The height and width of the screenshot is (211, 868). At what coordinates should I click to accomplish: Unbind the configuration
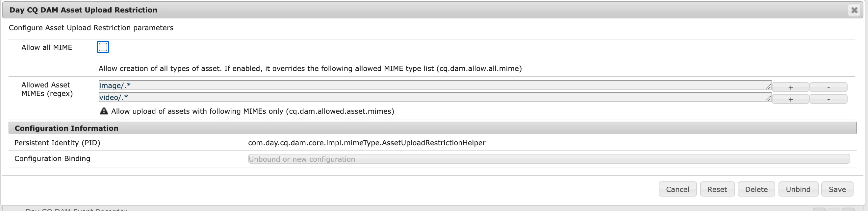pyautogui.click(x=798, y=189)
